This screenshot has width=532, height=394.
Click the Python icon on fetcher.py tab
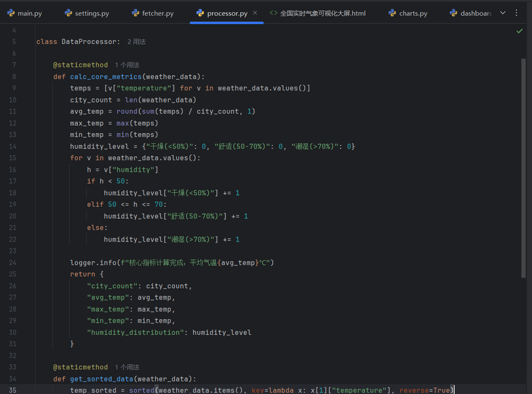(136, 13)
